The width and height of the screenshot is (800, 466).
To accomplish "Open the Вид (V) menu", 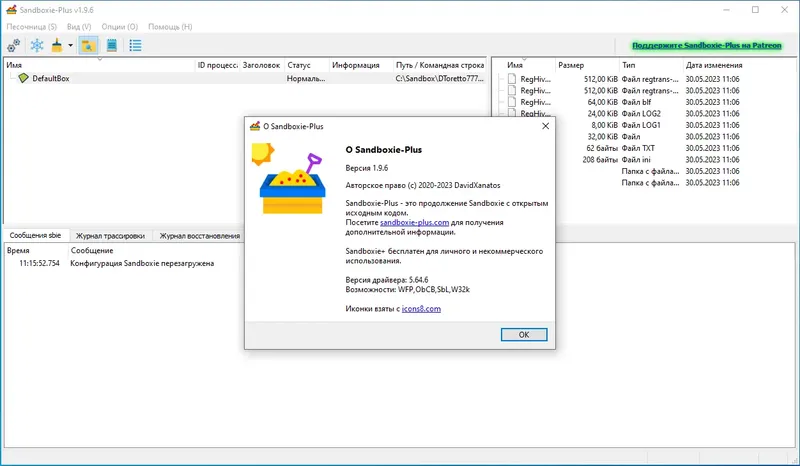I will click(79, 27).
